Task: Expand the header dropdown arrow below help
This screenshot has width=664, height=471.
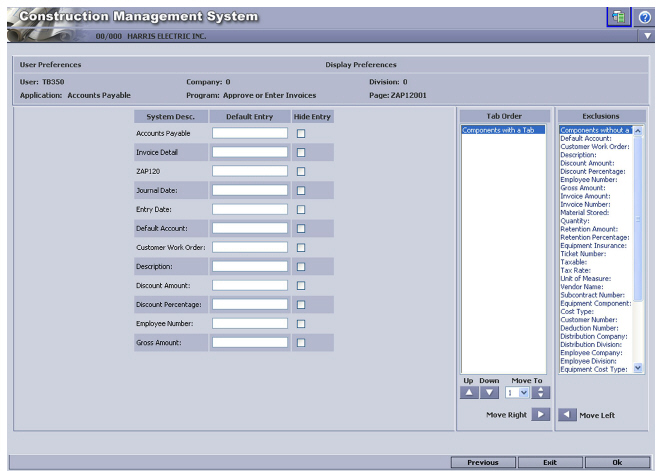Action: pyautogui.click(x=647, y=36)
